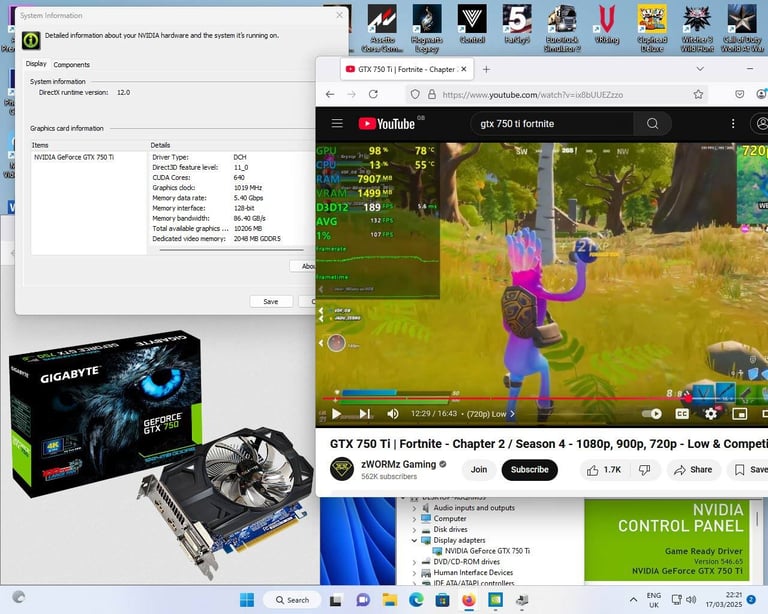The width and height of the screenshot is (768, 614).
Task: Click the taskbar Search box
Action: coord(292,600)
